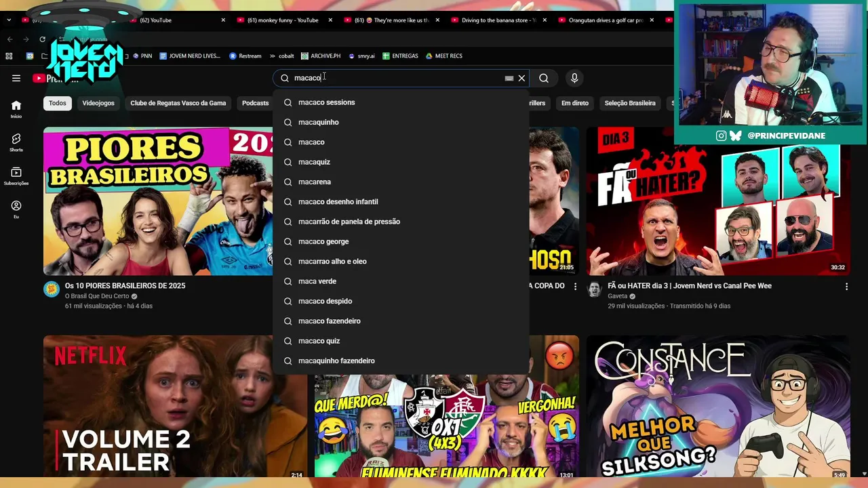Open the JOVEM NERD LIVES bookmark
The height and width of the screenshot is (488, 868).
(190, 56)
